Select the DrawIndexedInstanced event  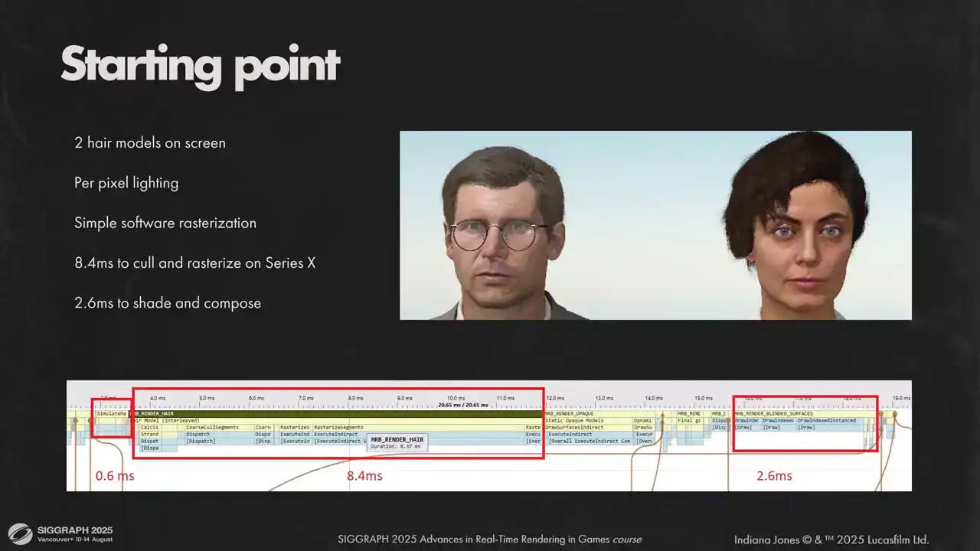click(827, 420)
